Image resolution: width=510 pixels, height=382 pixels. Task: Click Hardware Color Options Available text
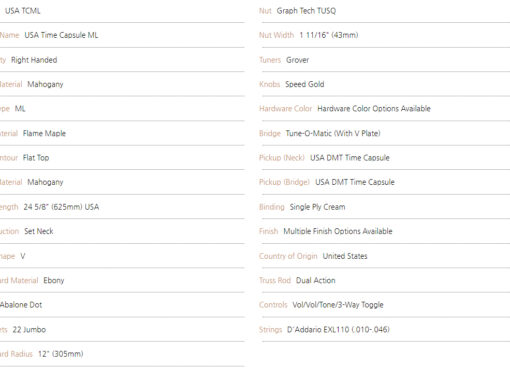point(374,109)
